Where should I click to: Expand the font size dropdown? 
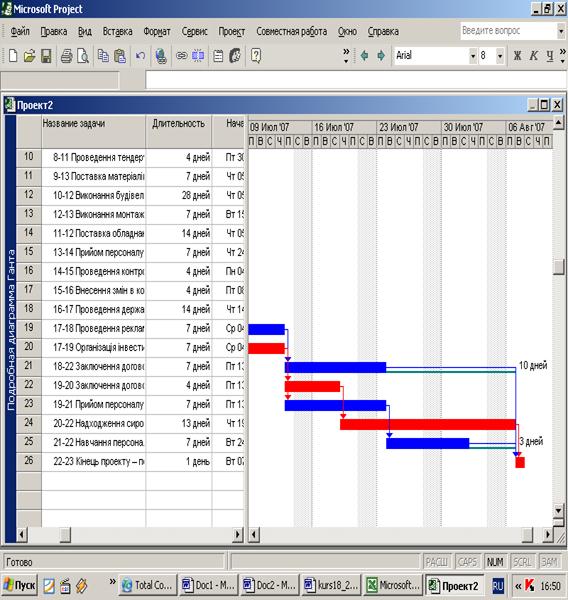click(500, 56)
